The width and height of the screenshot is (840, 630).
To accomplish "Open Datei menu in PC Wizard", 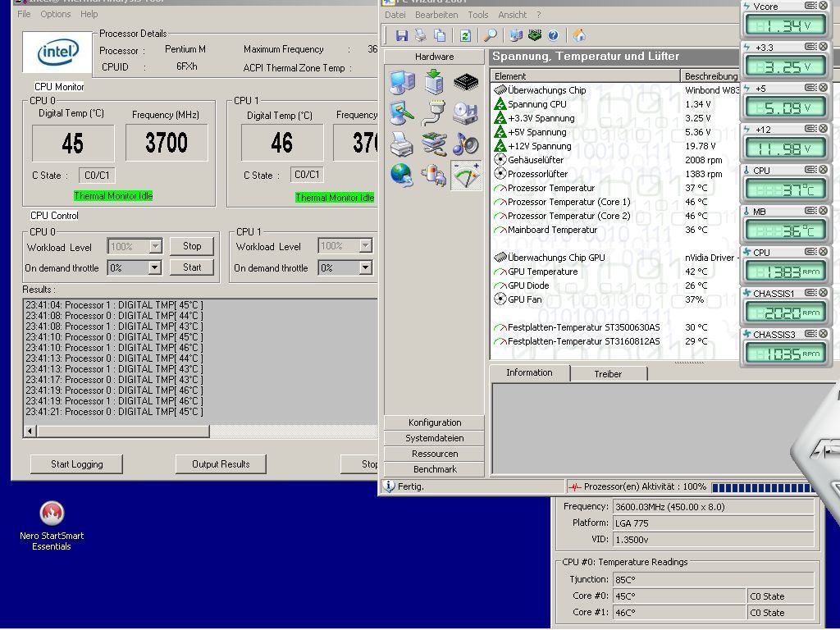I will 395,15.
